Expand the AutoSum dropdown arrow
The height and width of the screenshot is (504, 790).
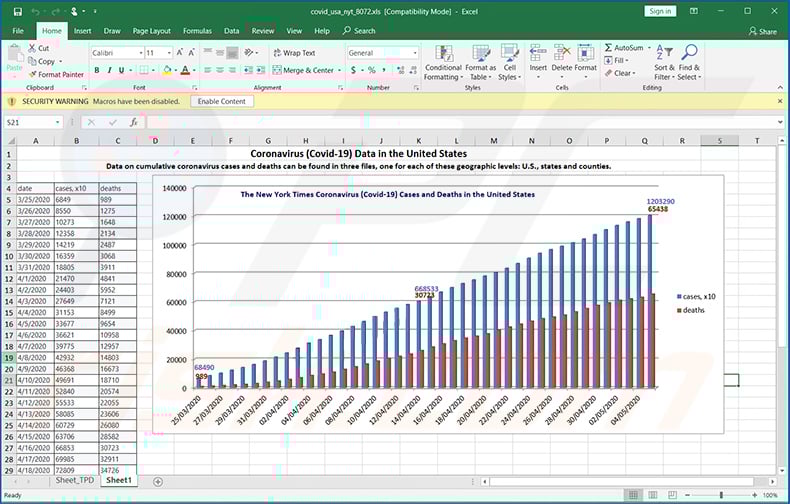(649, 47)
